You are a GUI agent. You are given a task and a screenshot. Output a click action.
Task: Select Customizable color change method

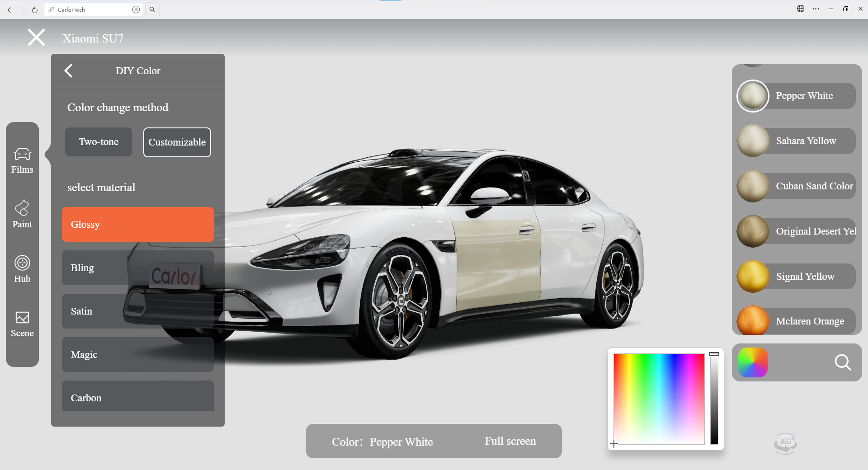pyautogui.click(x=177, y=142)
